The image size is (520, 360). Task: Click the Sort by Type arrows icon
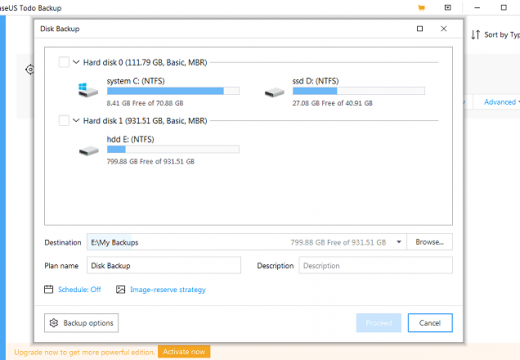(x=476, y=35)
